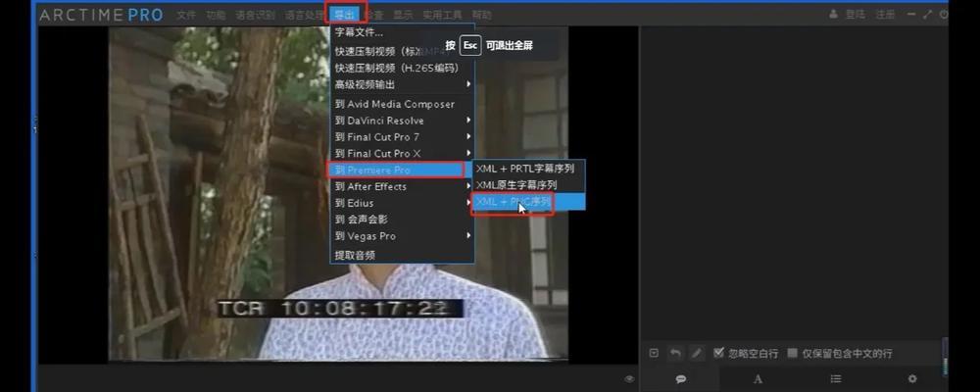The height and width of the screenshot is (392, 980).
Task: Choose 到 DaVinci Resolve menu entry
Action: 402,120
